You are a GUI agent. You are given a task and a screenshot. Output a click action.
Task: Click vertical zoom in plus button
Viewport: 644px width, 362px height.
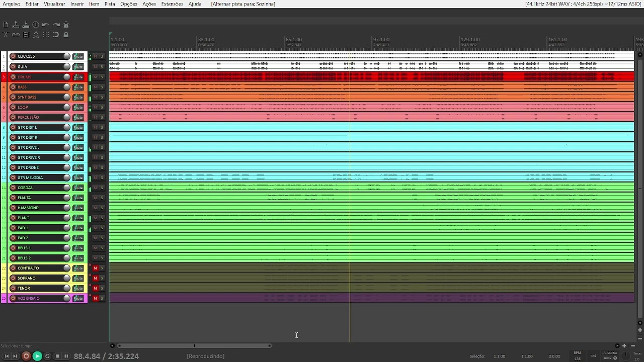(640, 330)
